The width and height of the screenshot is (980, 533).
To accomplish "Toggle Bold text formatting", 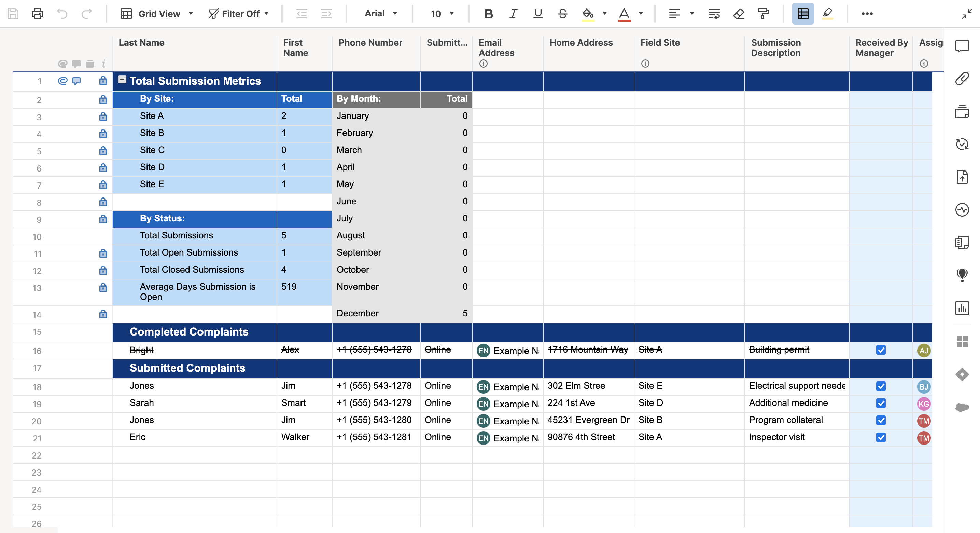I will 489,14.
